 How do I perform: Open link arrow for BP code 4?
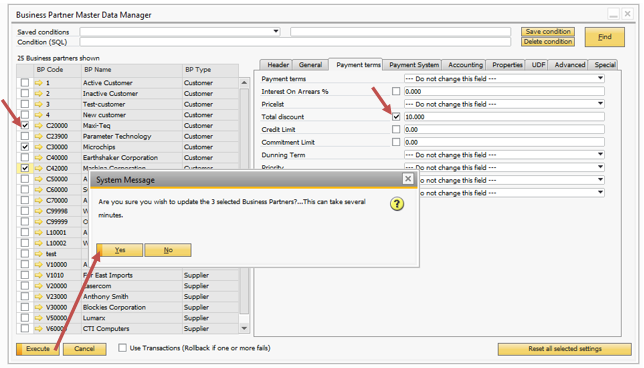(39, 115)
